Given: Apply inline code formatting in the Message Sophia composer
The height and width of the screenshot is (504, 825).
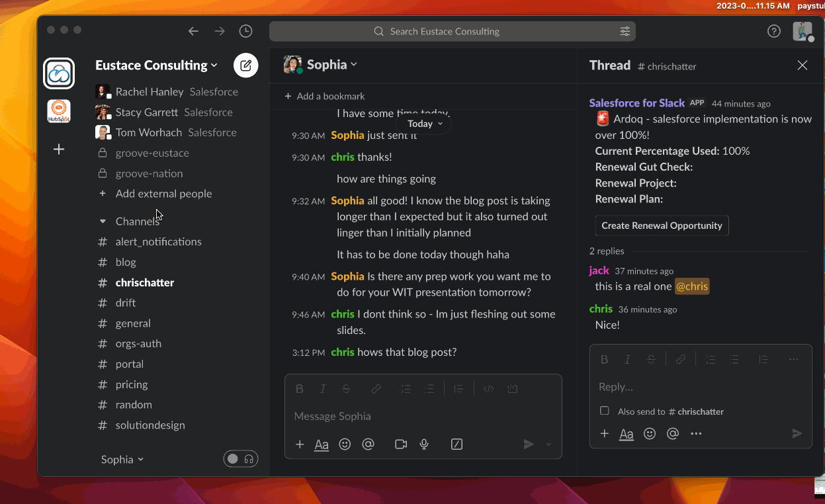Looking at the screenshot, I should point(489,389).
